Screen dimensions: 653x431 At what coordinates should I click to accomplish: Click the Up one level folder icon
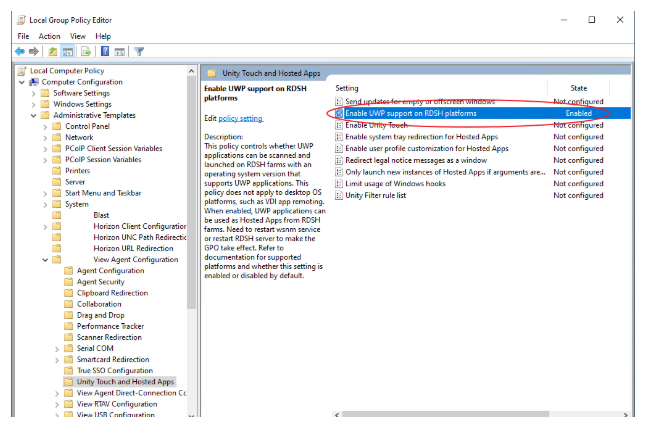pos(53,51)
